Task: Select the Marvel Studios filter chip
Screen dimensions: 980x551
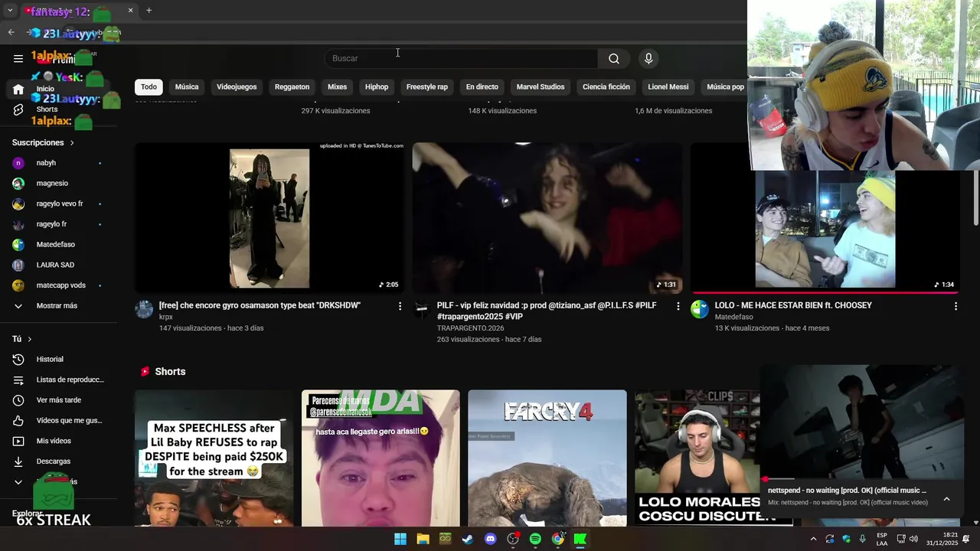Action: (541, 86)
